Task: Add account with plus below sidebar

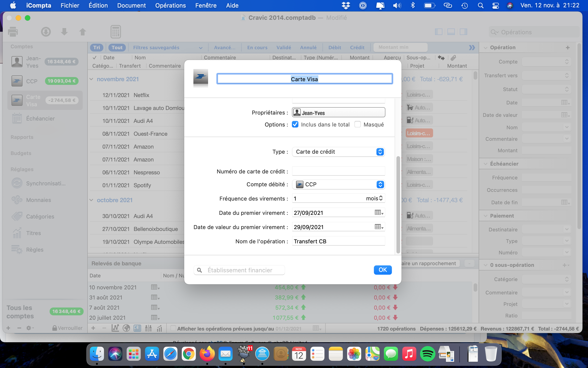Action: click(8, 328)
